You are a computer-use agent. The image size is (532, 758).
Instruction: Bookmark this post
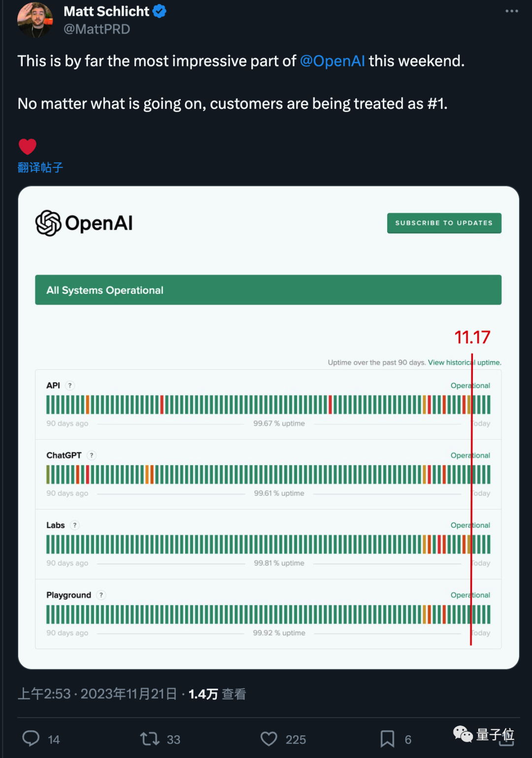[387, 738]
